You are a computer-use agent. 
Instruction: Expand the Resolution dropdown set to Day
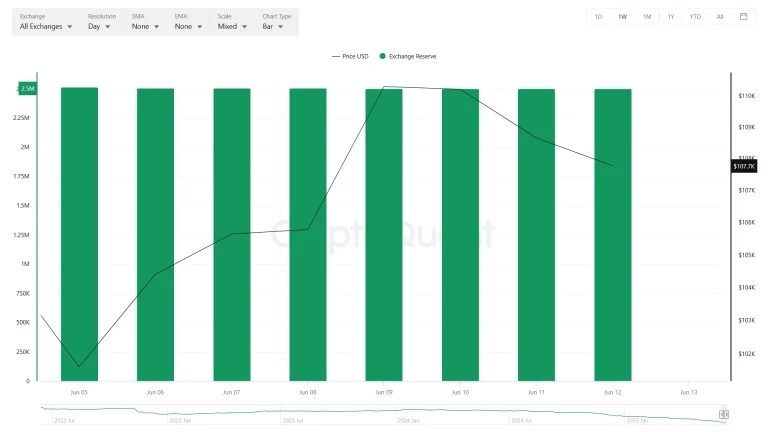(100, 27)
